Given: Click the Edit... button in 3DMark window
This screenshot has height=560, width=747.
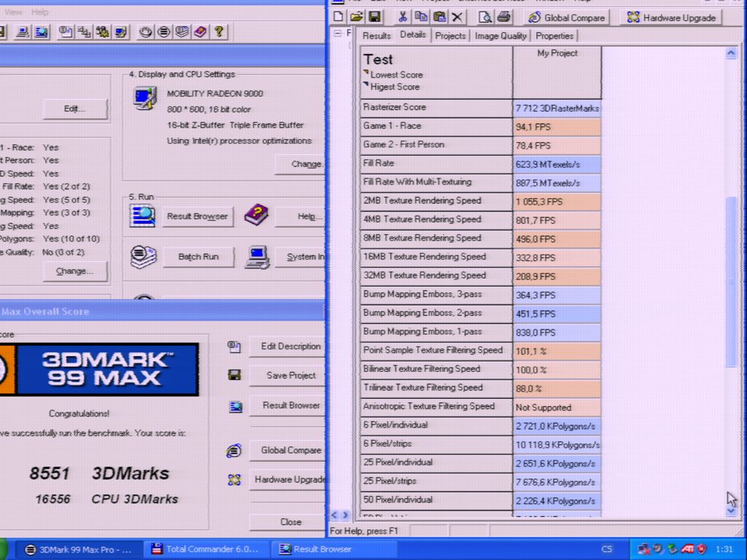Looking at the screenshot, I should [x=74, y=109].
